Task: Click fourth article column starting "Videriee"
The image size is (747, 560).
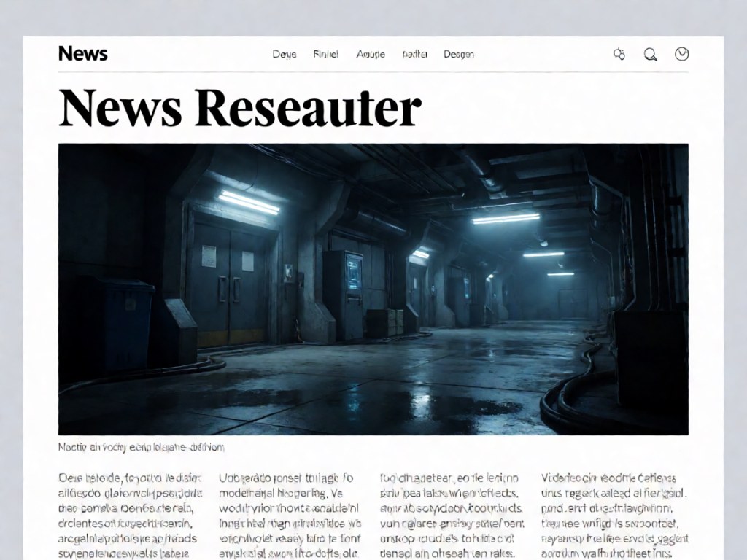Action: (615, 516)
